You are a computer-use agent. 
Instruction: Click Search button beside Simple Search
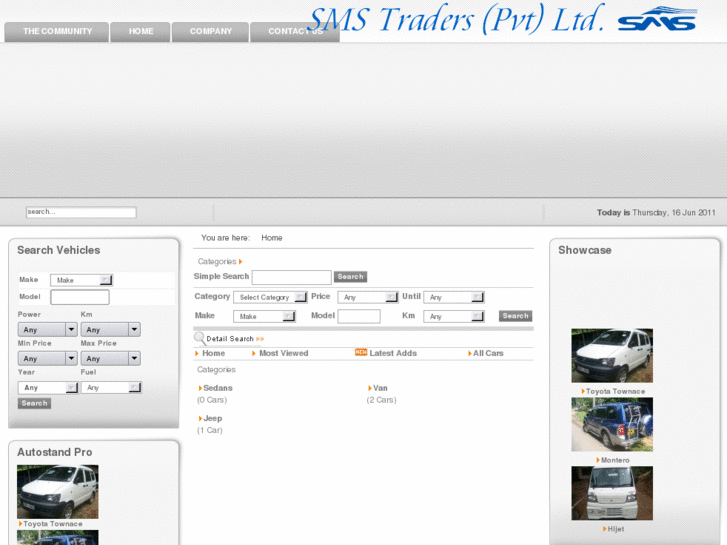[351, 277]
